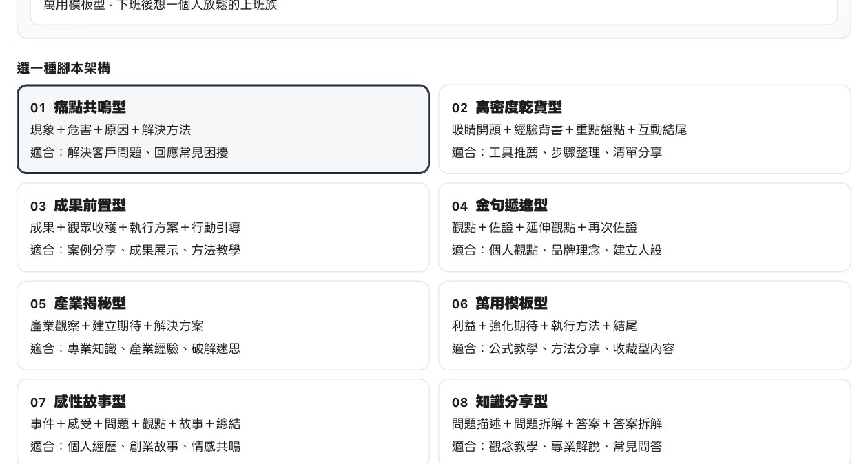Click text 成果＋觀眾收穫＋執行方案＋行動引導
The image size is (868, 464).
coord(136,228)
